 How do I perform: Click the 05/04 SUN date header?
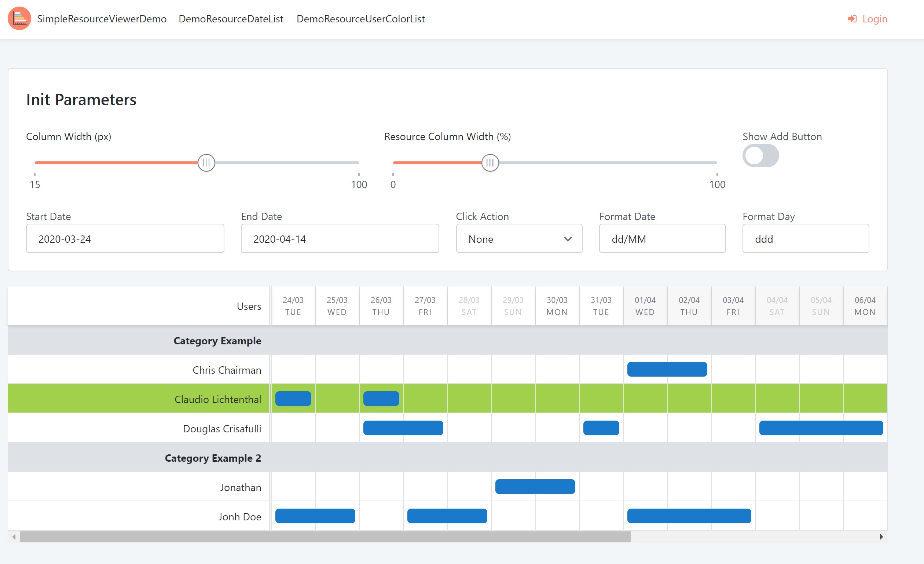(821, 306)
